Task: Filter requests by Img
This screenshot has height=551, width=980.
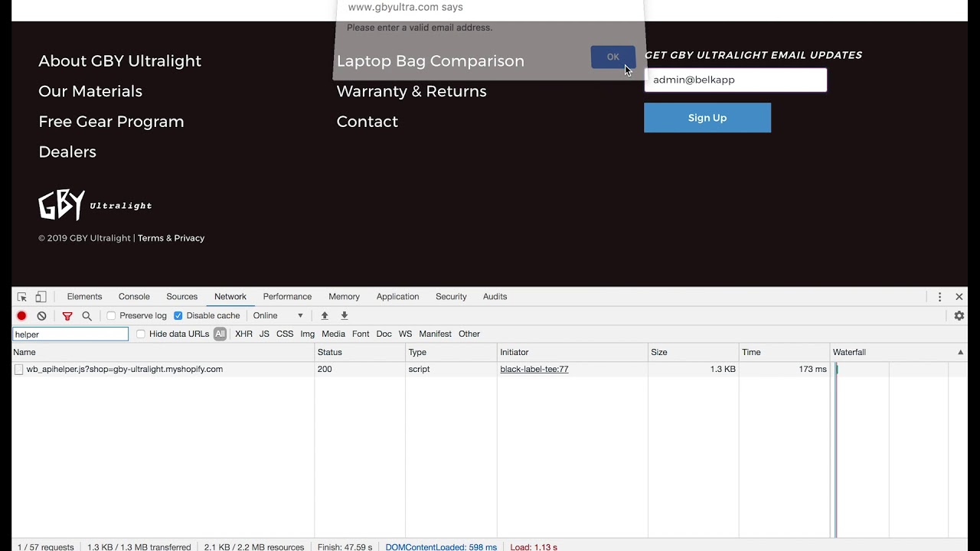Action: 307,334
